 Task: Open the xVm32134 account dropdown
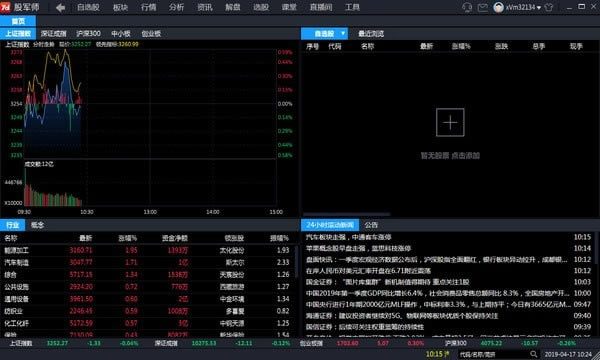click(x=523, y=7)
